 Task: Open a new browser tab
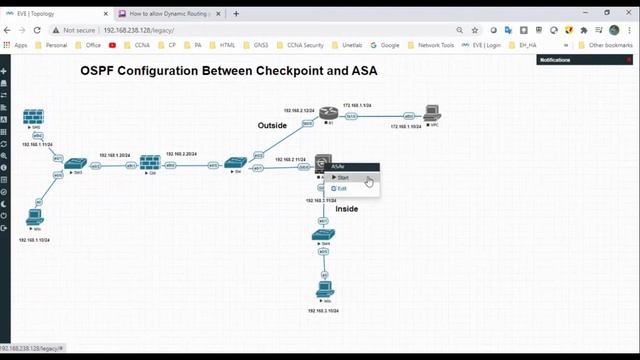tap(236, 14)
